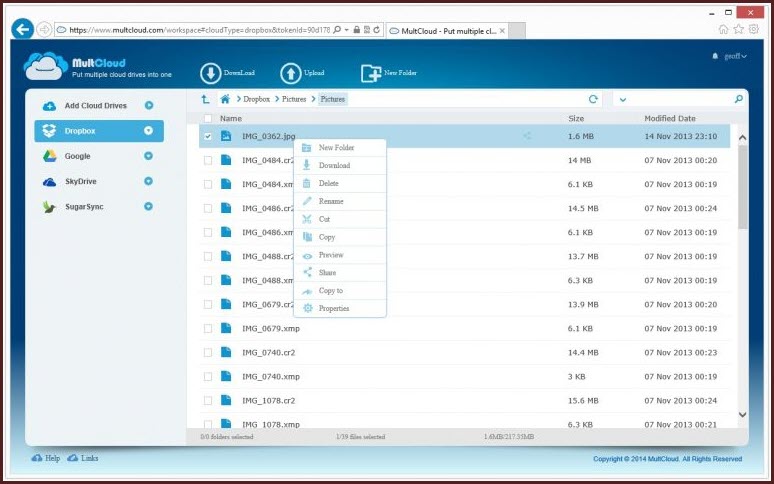The width and height of the screenshot is (774, 484).
Task: Click the notification bell icon
Action: (715, 56)
